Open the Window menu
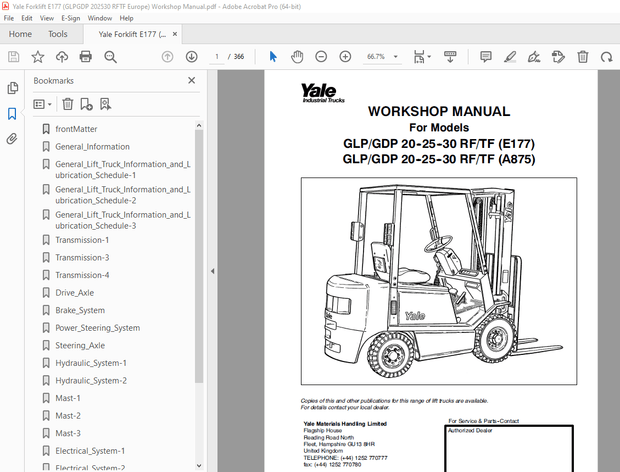 click(x=100, y=18)
